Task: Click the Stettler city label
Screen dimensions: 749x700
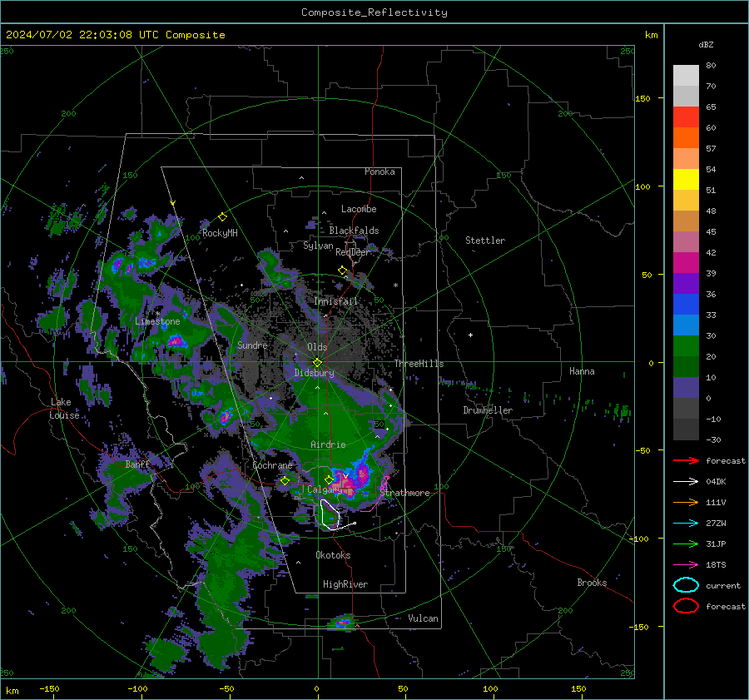Action: coord(485,241)
